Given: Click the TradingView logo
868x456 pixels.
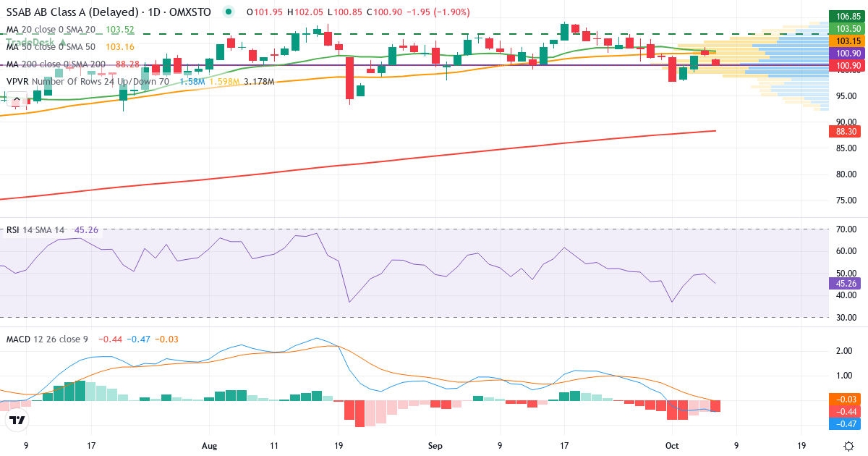Looking at the screenshot, I should click(17, 420).
